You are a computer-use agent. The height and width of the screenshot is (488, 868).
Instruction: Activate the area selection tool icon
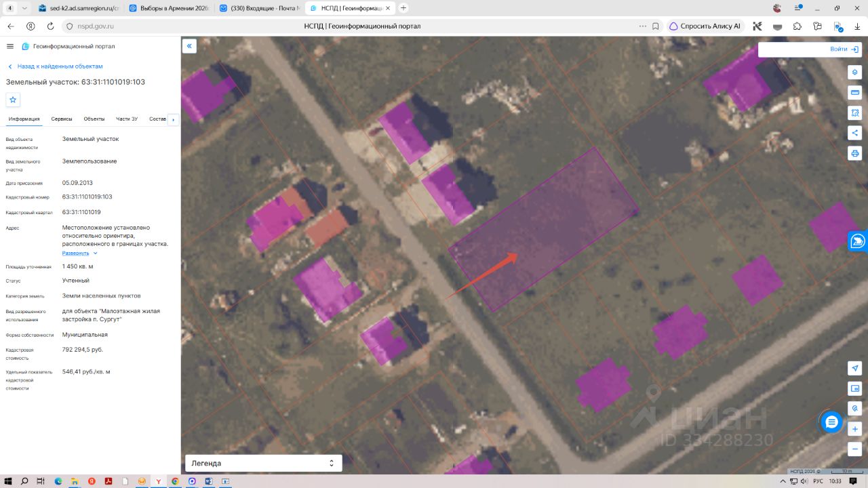pos(854,113)
